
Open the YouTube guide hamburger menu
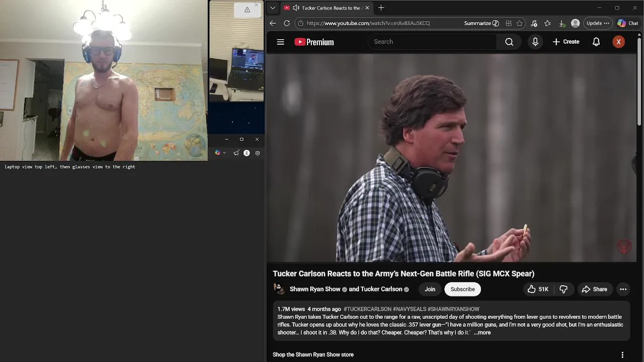pyautogui.click(x=281, y=42)
